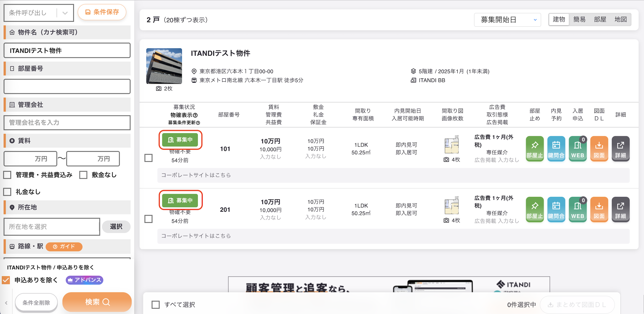The height and width of the screenshot is (314, 644).
Task: Switch to 部屋 view tab
Action: (600, 19)
